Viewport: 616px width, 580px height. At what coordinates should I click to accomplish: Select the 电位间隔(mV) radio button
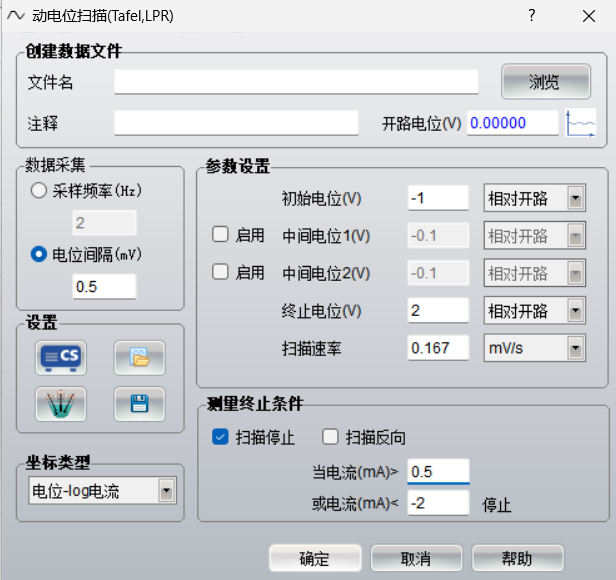[38, 254]
